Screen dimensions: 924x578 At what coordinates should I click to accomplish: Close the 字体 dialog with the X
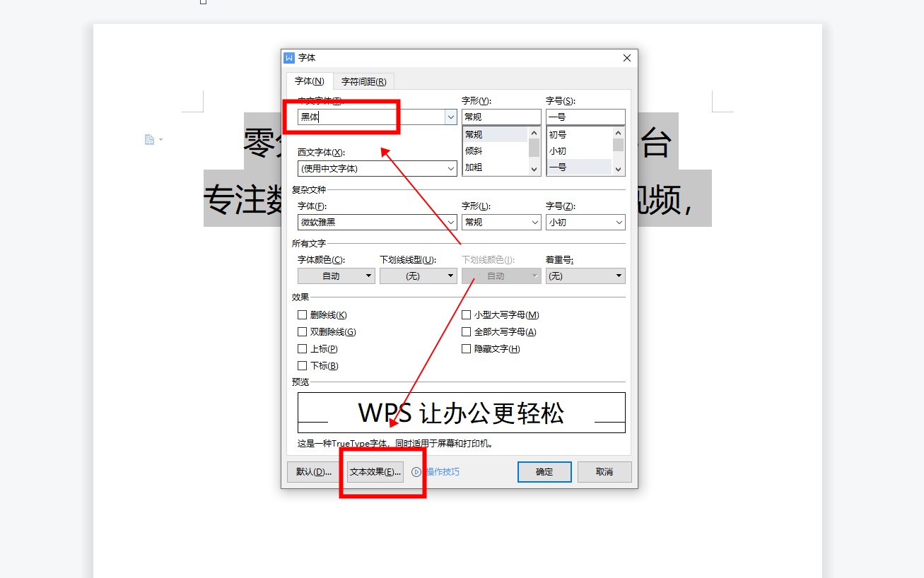point(626,58)
